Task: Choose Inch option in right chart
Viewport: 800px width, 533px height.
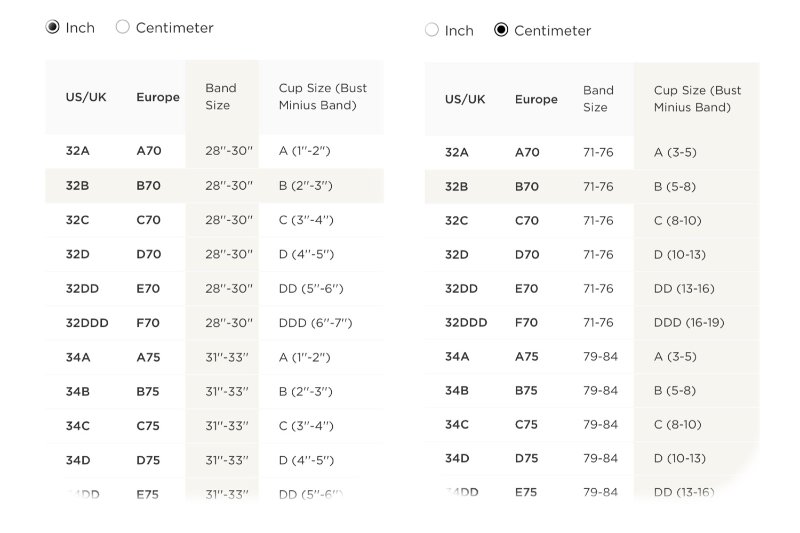Action: pos(432,30)
